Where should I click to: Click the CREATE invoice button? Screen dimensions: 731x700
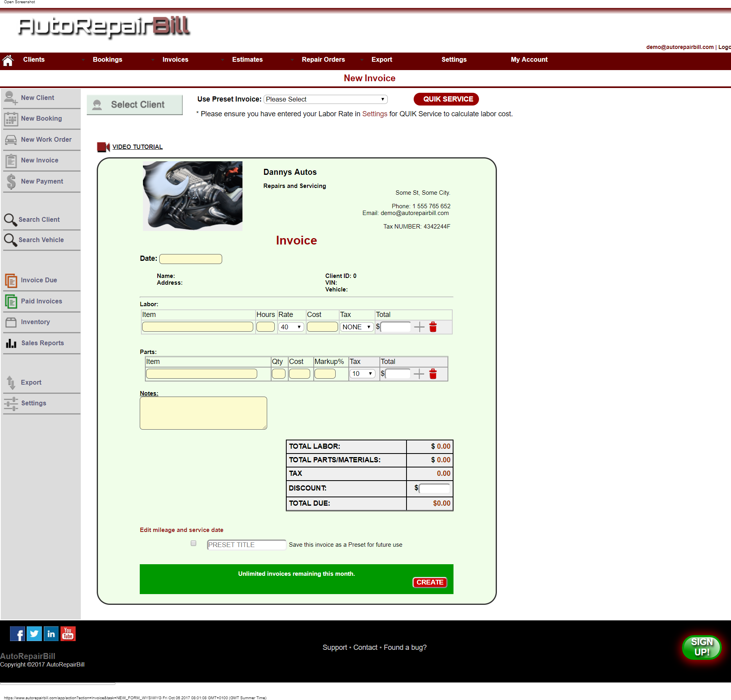click(x=430, y=582)
